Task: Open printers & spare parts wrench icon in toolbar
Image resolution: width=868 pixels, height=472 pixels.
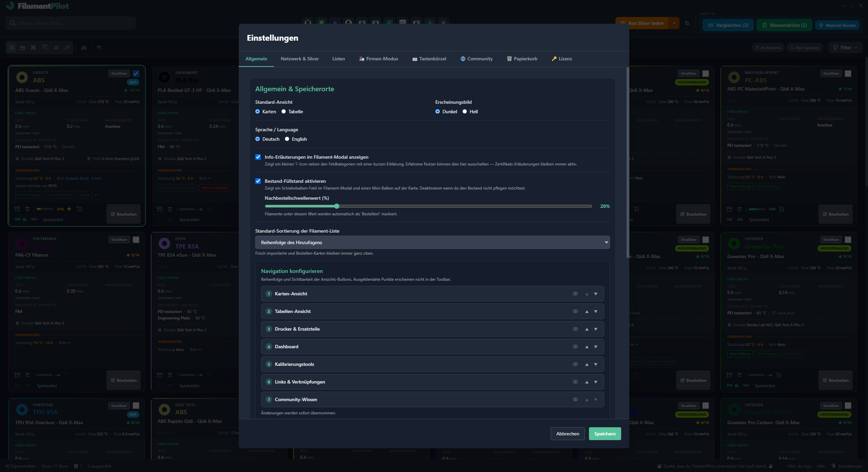Action: coord(33,47)
